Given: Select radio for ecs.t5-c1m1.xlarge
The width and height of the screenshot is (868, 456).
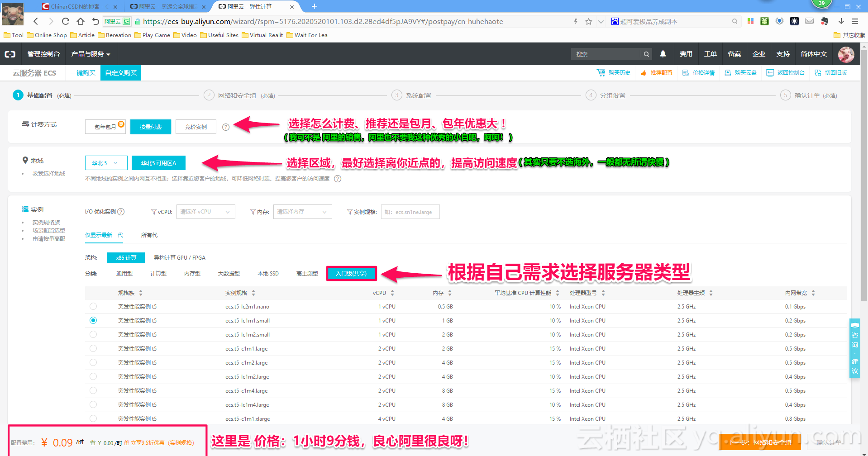Looking at the screenshot, I should 93,418.
